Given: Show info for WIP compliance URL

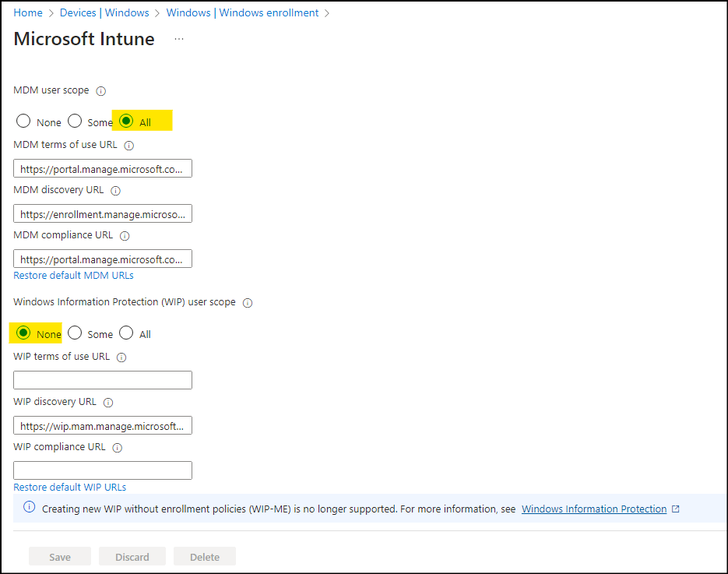Looking at the screenshot, I should [x=118, y=448].
